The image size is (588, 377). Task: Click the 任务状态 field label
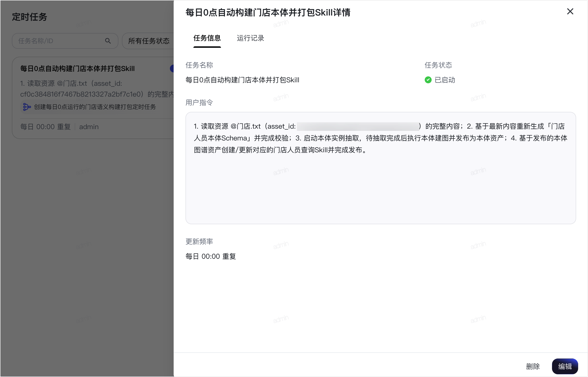(438, 65)
